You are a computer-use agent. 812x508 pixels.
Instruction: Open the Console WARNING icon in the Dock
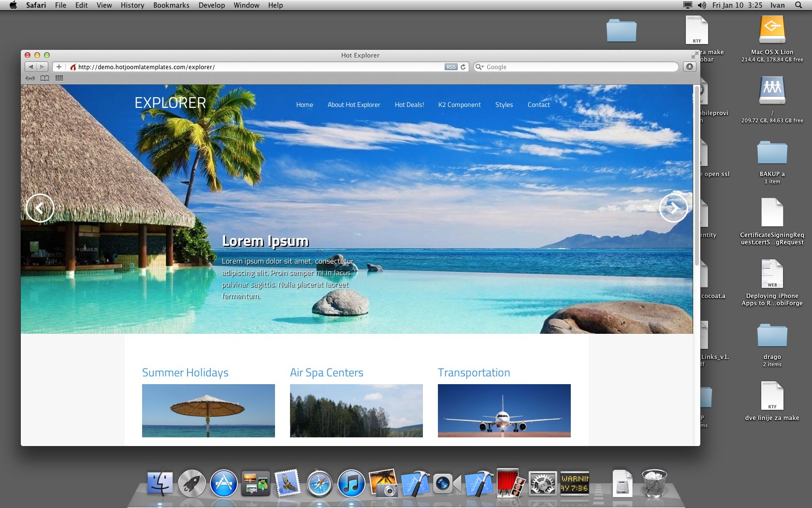[x=575, y=483]
